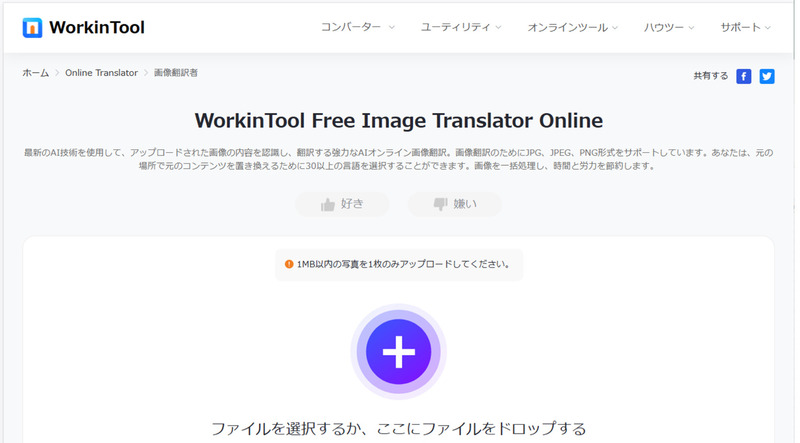Share page via Twitter icon
The image size is (800, 443).
pos(767,77)
